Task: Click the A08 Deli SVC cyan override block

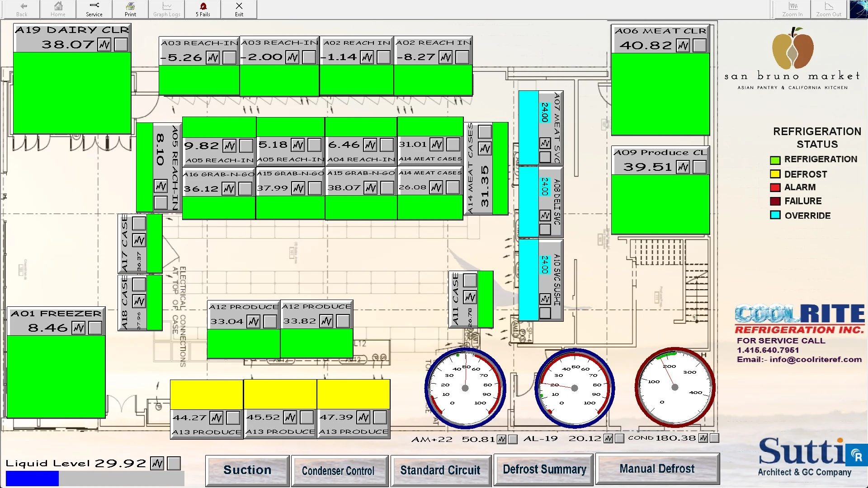Action: coord(528,202)
